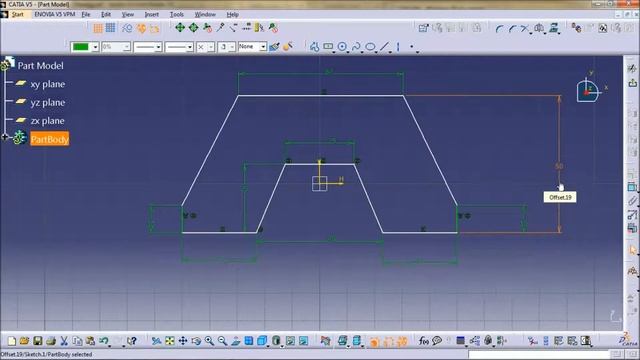
Task: Open the Window menu
Action: (x=205, y=14)
